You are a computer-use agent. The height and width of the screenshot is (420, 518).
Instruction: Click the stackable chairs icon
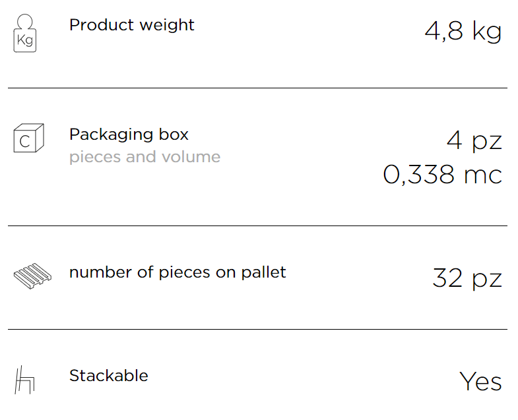[x=25, y=380]
